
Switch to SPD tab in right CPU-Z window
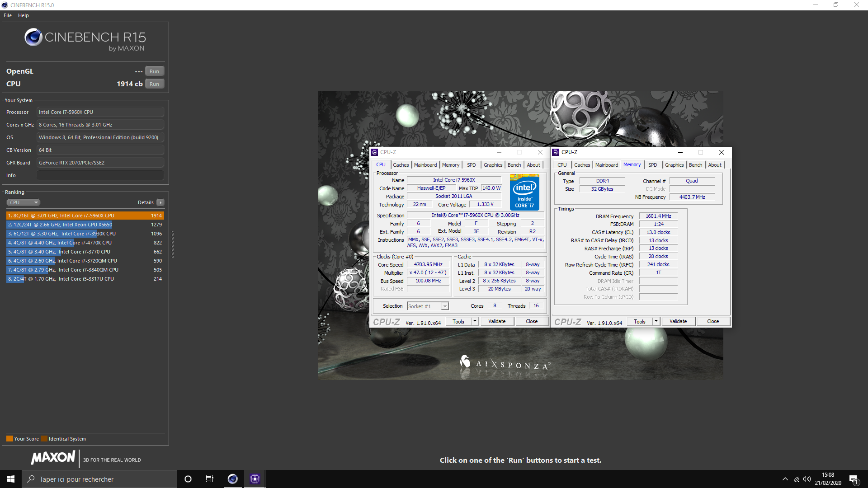tap(652, 165)
